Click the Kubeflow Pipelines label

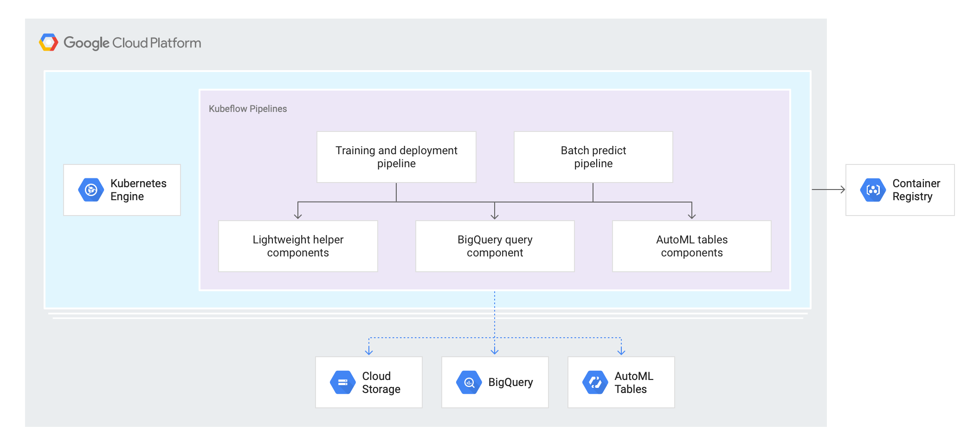(x=248, y=109)
